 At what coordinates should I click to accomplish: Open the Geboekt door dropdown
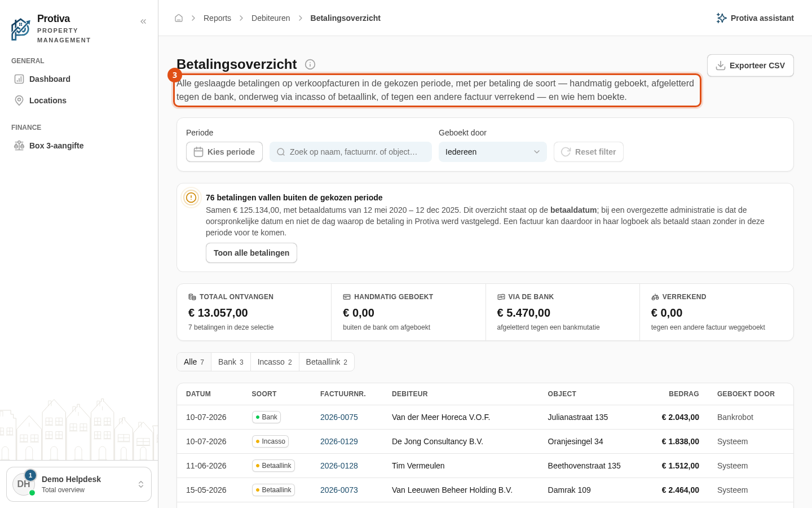[493, 152]
